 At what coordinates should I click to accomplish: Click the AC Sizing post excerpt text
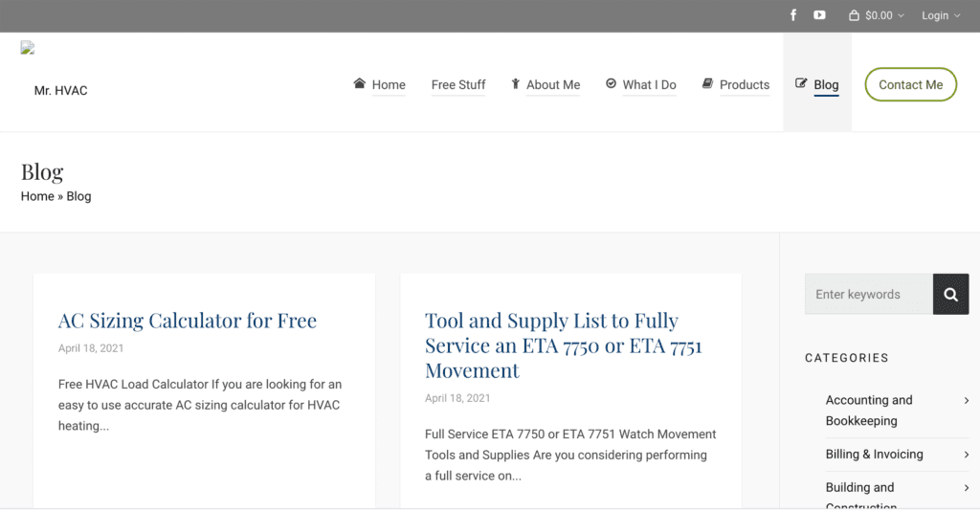[x=200, y=405]
